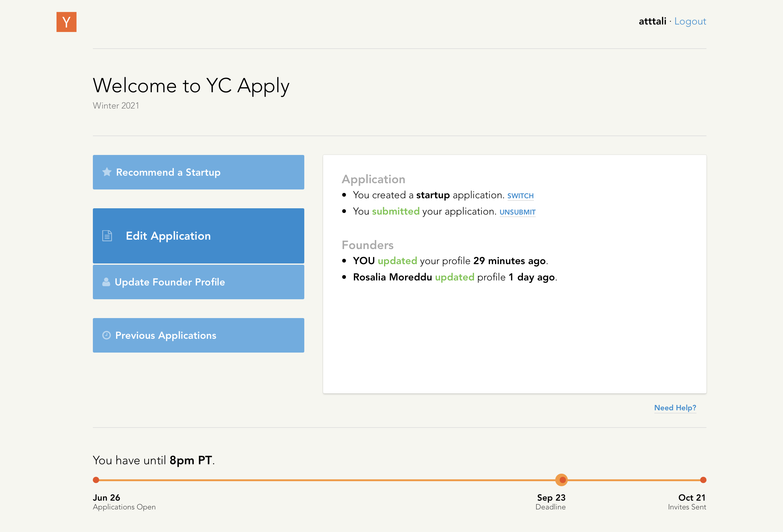Click the SWITCH application type link
This screenshot has height=532, width=783.
click(x=520, y=196)
